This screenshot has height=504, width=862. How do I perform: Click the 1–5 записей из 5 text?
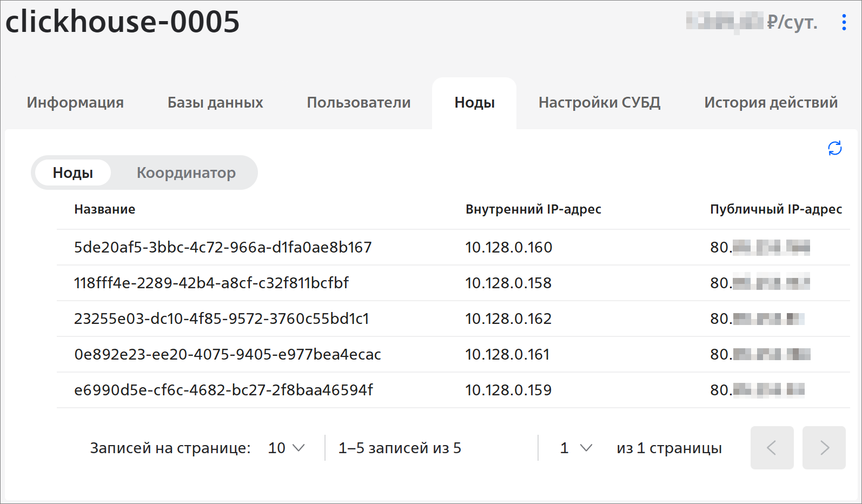click(x=400, y=448)
